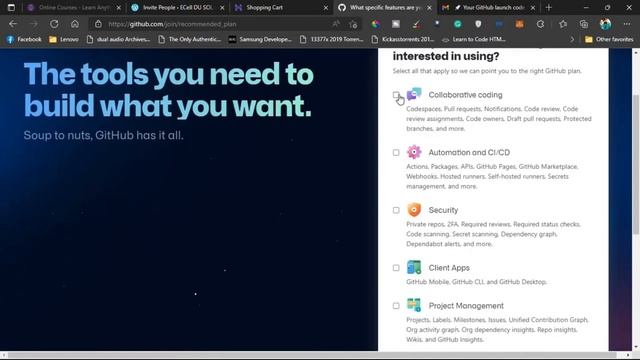This screenshot has height=360, width=640.
Task: Close the Online Courses tab
Action: coord(119,8)
